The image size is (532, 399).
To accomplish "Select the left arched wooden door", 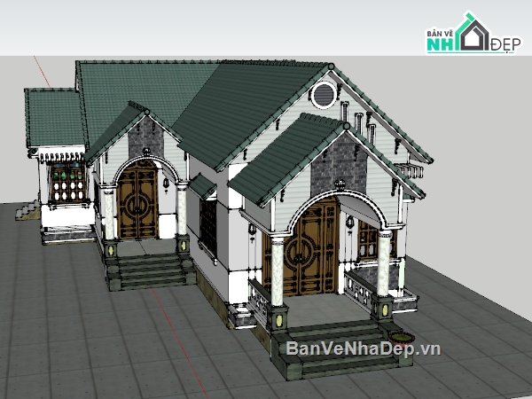I will tap(137, 201).
